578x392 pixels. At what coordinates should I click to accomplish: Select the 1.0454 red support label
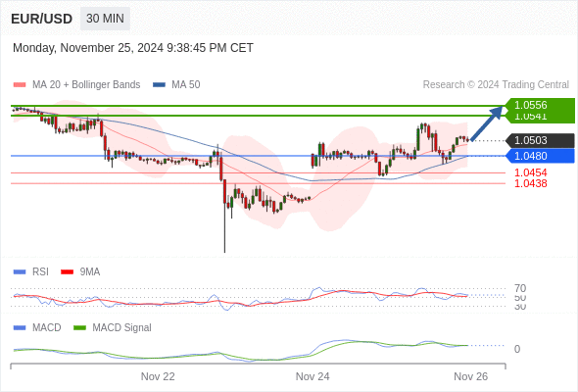[530, 172]
